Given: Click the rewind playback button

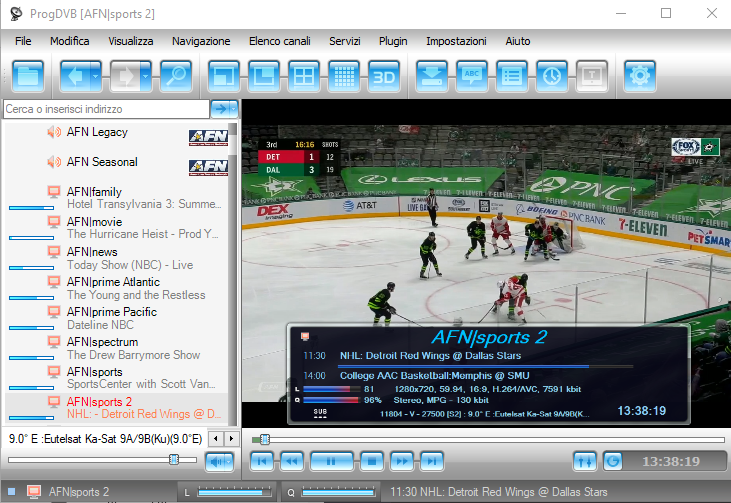Looking at the screenshot, I should pos(292,461).
